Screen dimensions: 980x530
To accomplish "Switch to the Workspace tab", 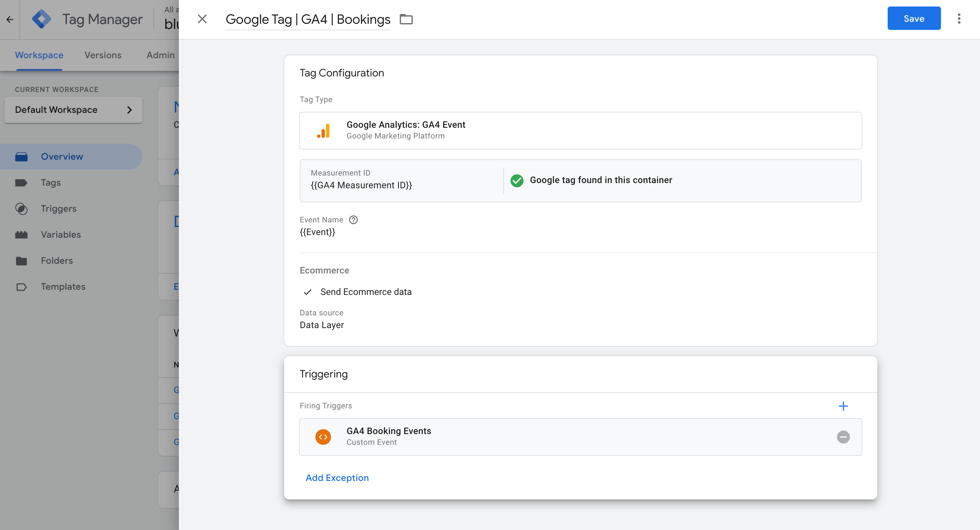I will coord(39,55).
